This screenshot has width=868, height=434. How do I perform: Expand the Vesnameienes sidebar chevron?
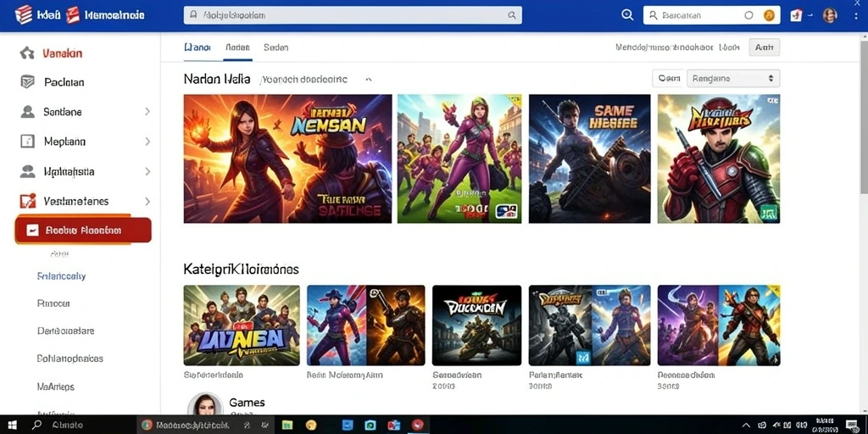tap(147, 201)
